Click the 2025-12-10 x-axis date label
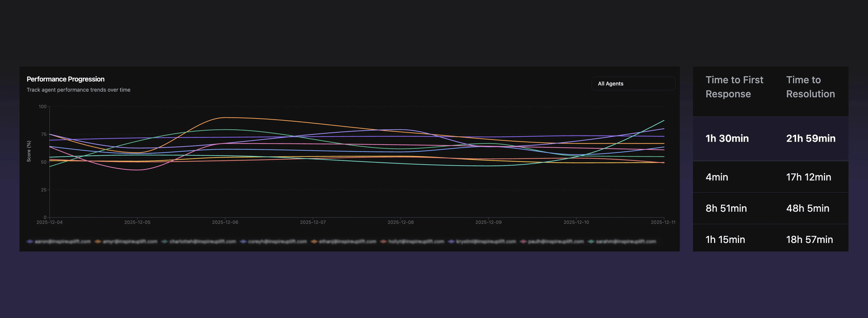The width and height of the screenshot is (868, 318). (576, 222)
